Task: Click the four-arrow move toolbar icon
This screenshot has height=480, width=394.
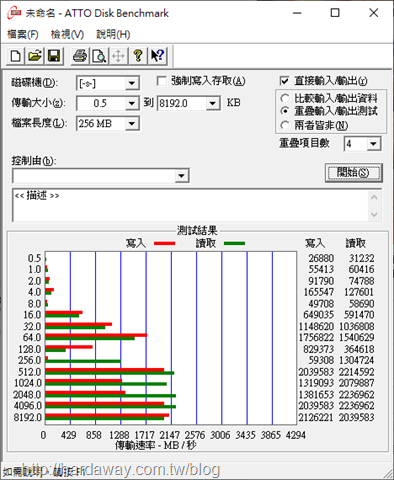Action: click(x=118, y=56)
